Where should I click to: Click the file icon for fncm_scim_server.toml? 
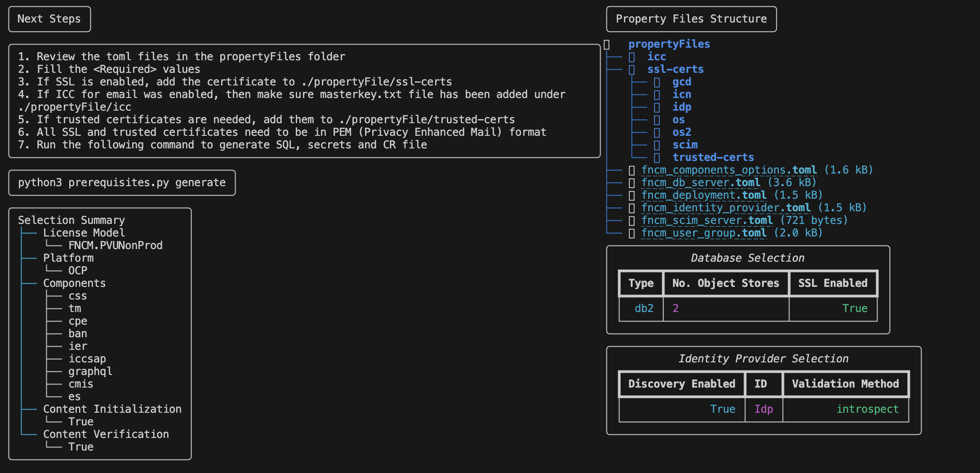632,221
